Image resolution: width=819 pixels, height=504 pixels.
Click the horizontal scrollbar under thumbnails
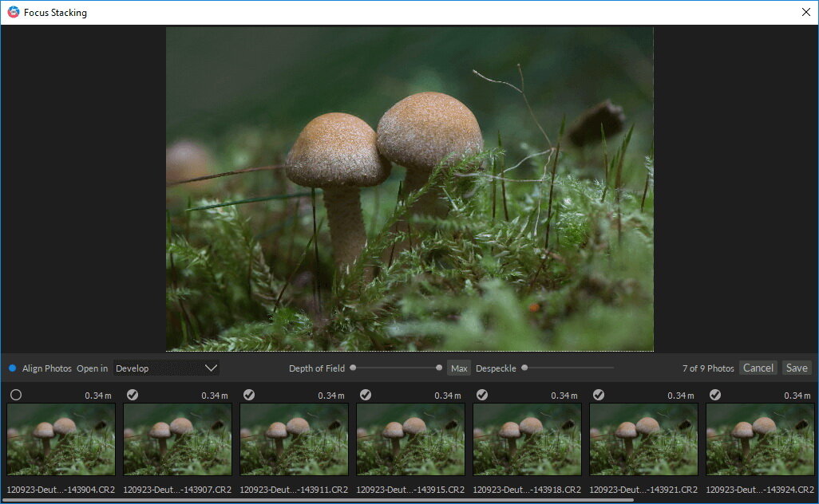(319, 500)
